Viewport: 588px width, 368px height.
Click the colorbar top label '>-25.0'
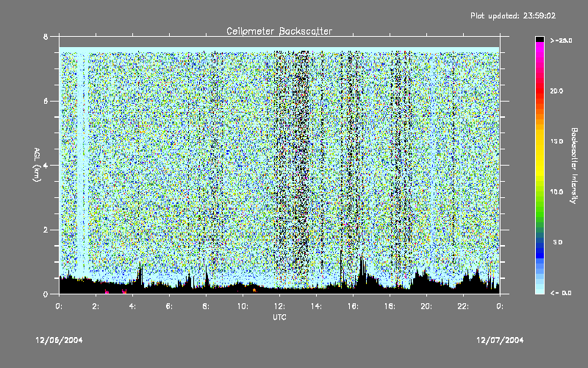[561, 40]
